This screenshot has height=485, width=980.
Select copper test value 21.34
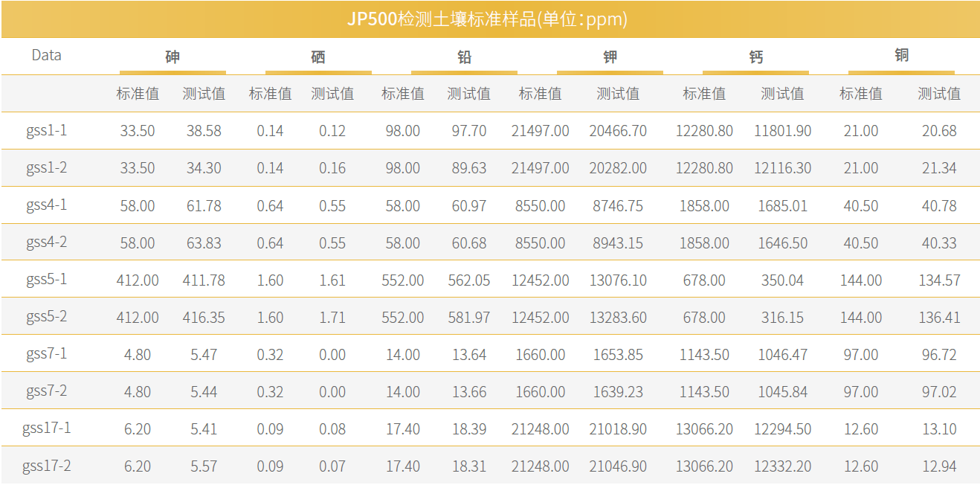pos(939,168)
